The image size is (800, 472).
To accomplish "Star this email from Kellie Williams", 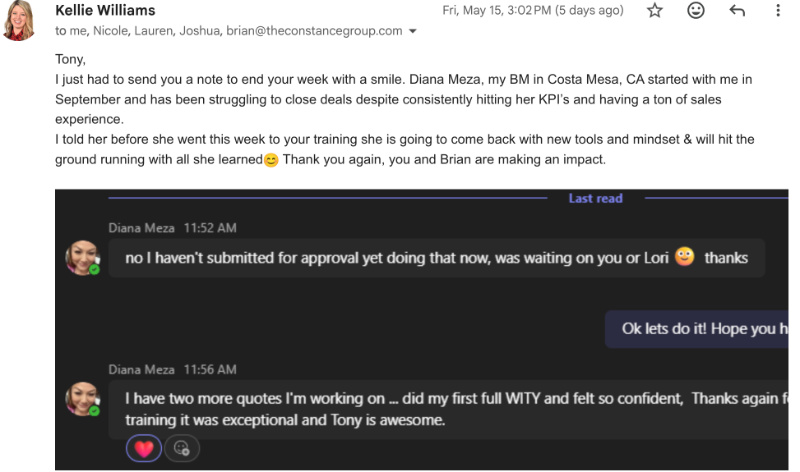I will tap(655, 10).
